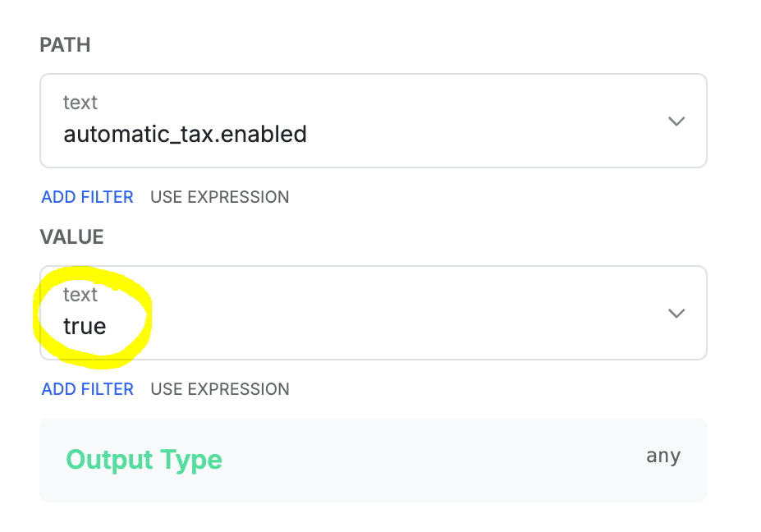
Task: Click the automatic_tax.enabled path text
Action: [185, 134]
